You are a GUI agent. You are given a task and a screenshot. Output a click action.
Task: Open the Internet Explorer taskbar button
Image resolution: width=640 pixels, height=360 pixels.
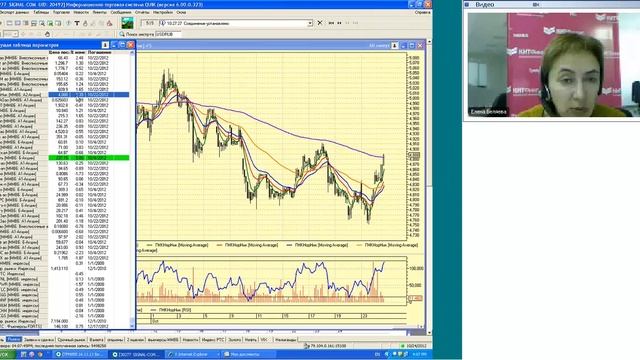[x=192, y=354]
